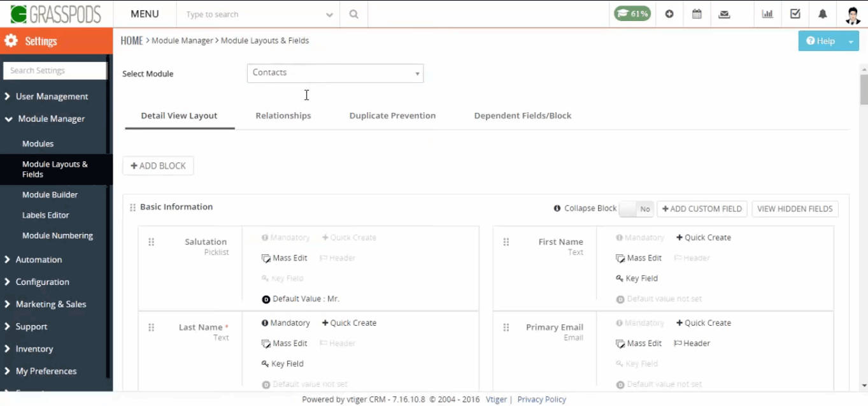Toggle Key Field on Last Name
The width and height of the screenshot is (868, 406).
coord(282,363)
